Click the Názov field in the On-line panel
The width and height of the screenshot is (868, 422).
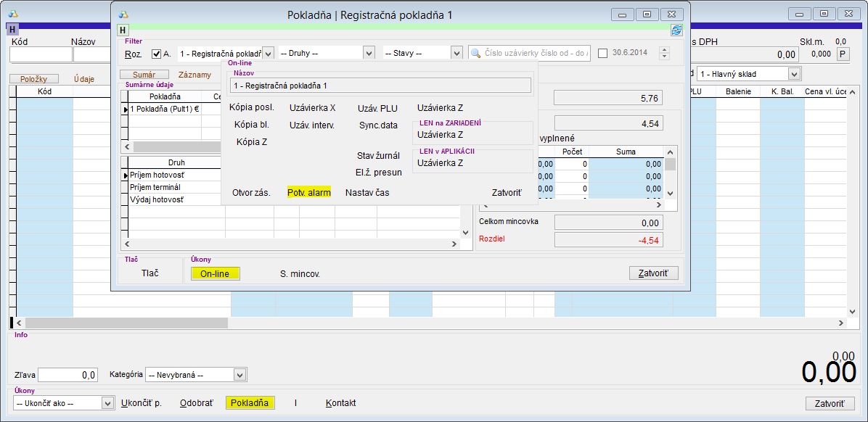pos(380,86)
